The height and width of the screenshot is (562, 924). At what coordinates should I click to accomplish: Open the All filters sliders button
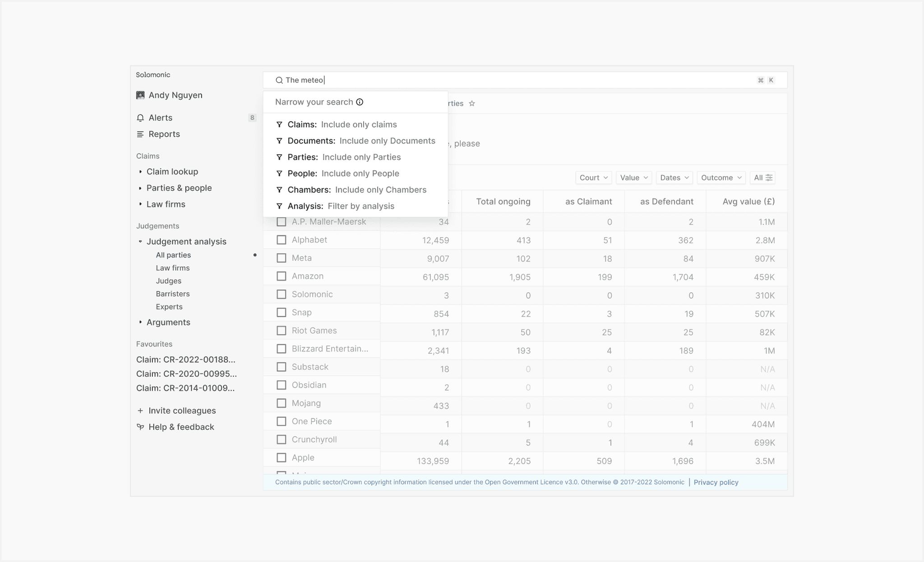763,178
